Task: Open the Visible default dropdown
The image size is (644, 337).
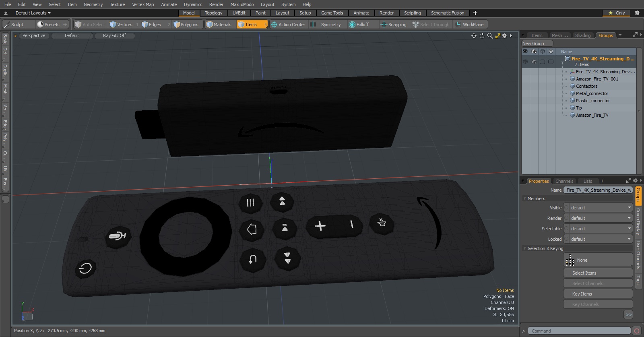Action: pyautogui.click(x=601, y=208)
